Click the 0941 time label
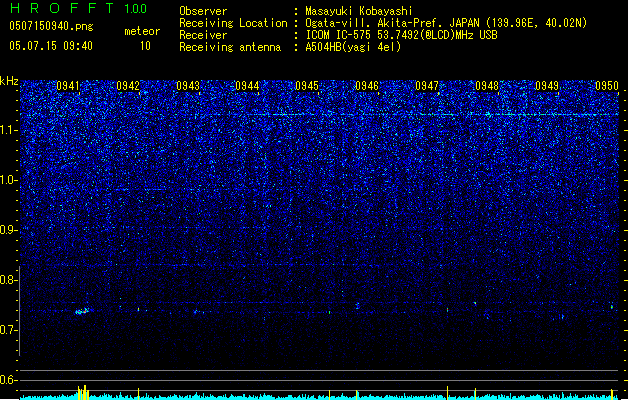The width and height of the screenshot is (629, 400). pos(68,86)
